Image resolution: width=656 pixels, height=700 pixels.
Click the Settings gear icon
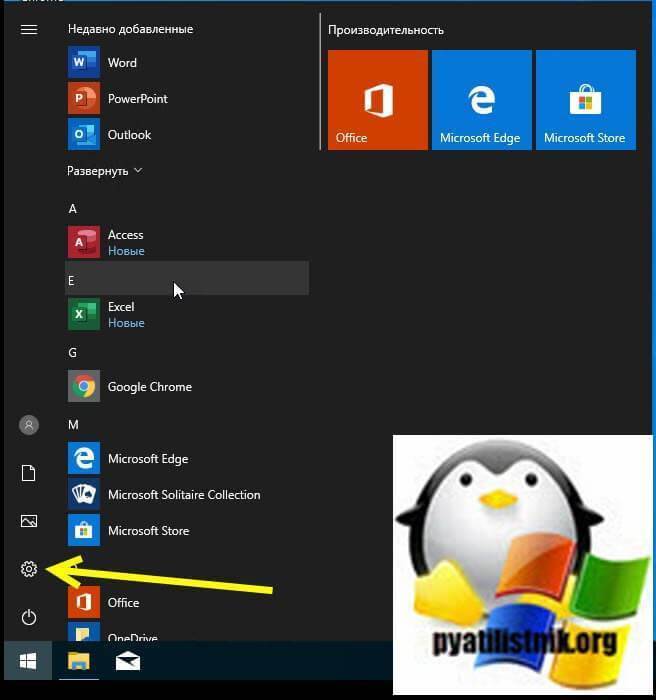[x=29, y=569]
